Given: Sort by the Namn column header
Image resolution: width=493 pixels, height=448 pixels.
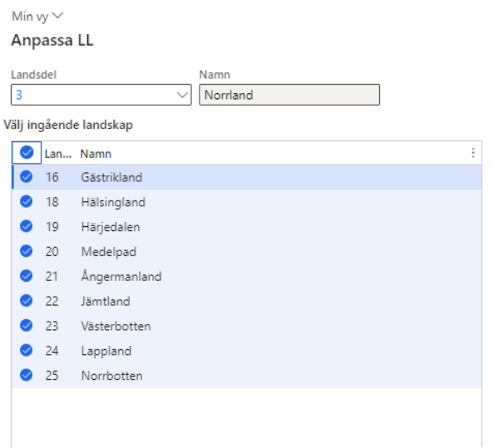Looking at the screenshot, I should click(96, 154).
